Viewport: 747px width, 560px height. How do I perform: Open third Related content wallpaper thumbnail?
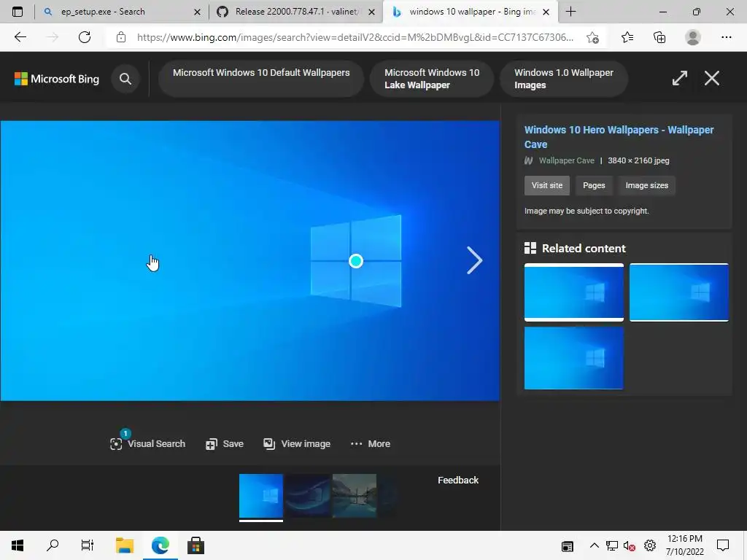pos(573,357)
